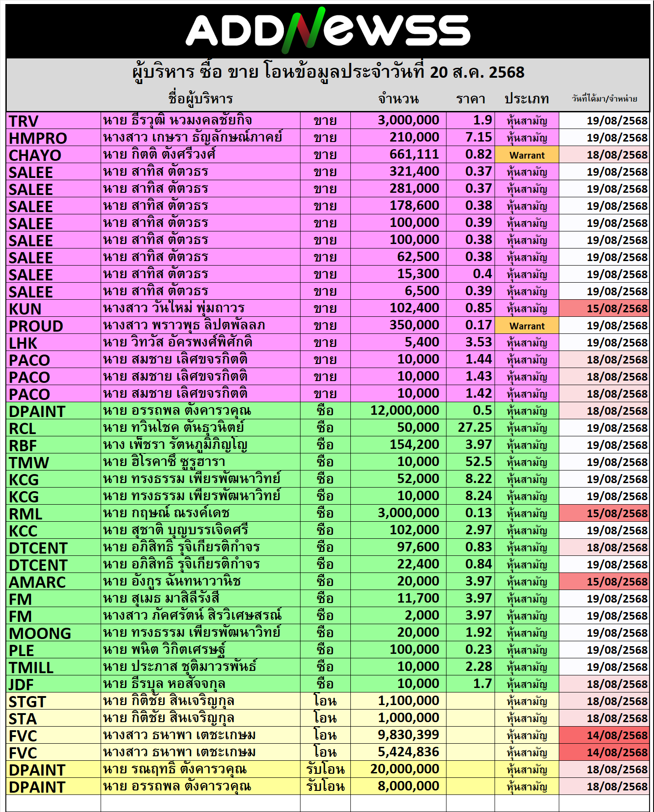Click the 350,000 amount cell

[398, 325]
